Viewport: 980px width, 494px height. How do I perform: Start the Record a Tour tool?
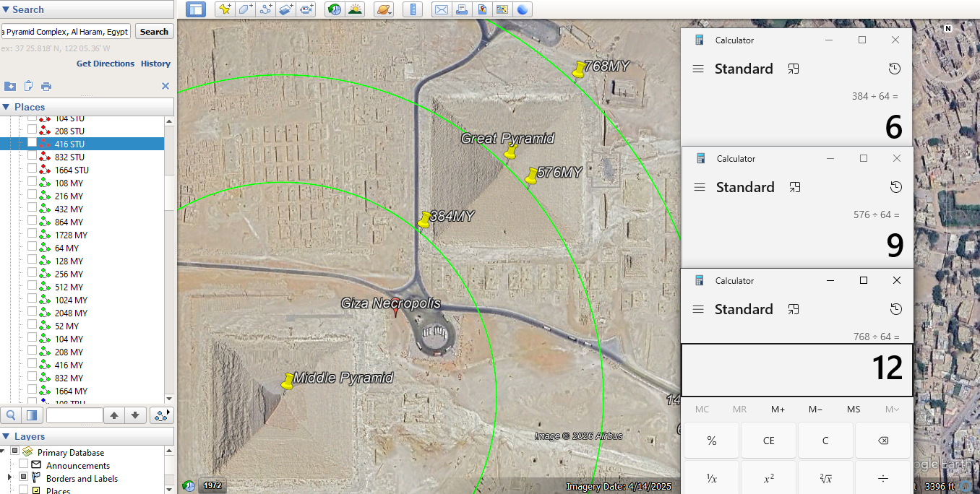point(306,9)
